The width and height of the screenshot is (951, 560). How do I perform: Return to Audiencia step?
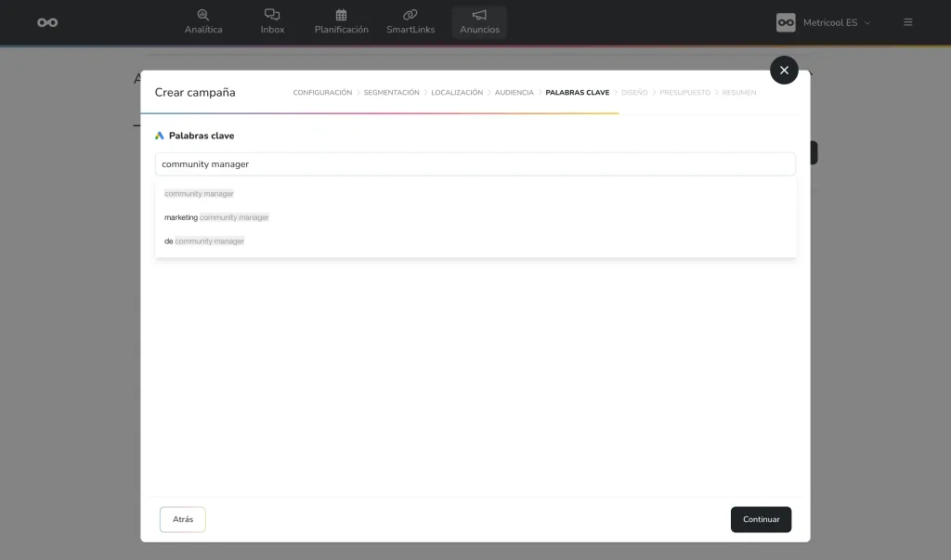coord(514,93)
